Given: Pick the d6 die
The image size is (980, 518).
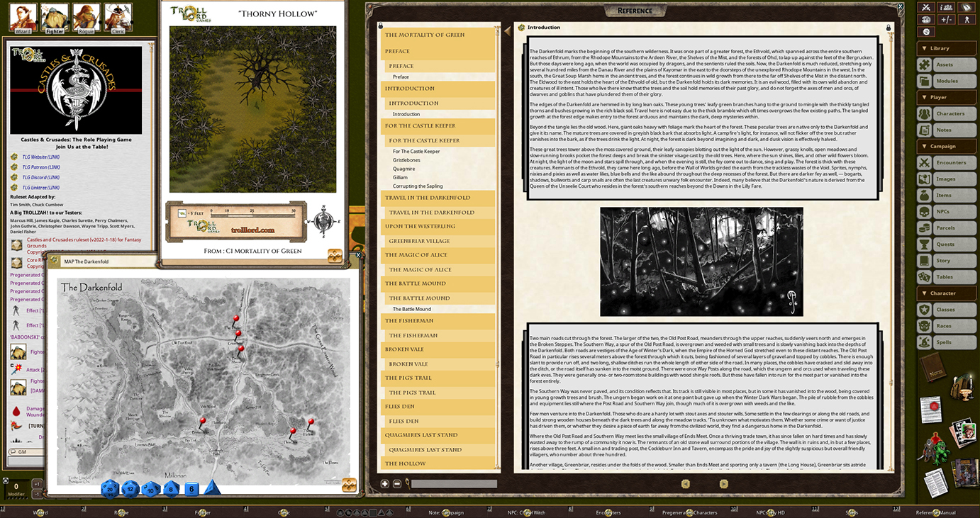Looking at the screenshot, I should click(x=191, y=488).
